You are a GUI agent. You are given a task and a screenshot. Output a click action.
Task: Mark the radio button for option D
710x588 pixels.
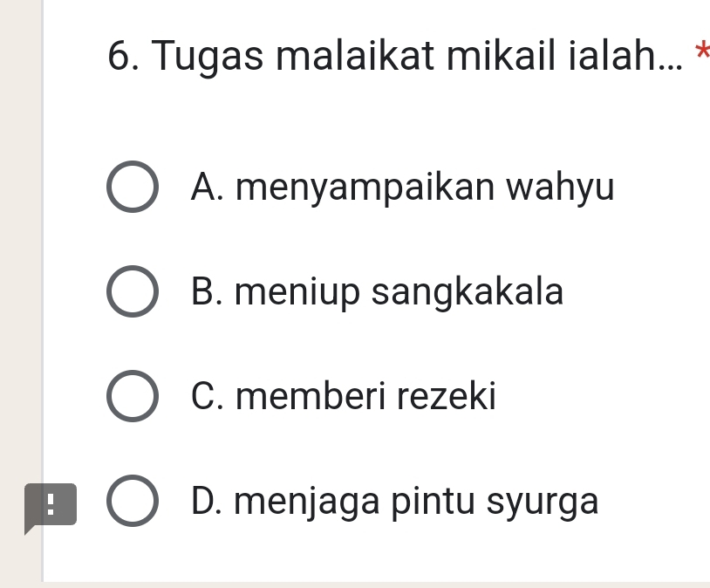(133, 502)
